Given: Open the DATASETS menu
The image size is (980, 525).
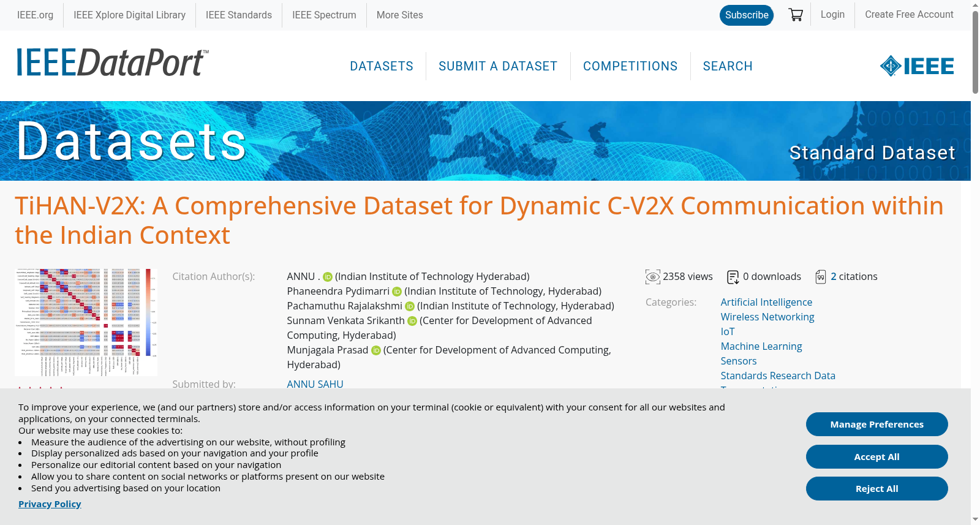Looking at the screenshot, I should 382,66.
